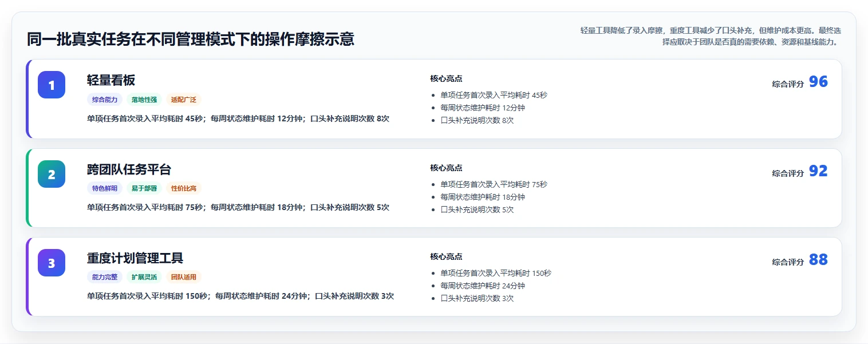Click the bullet 口头补充说明次数 8次

477,120
